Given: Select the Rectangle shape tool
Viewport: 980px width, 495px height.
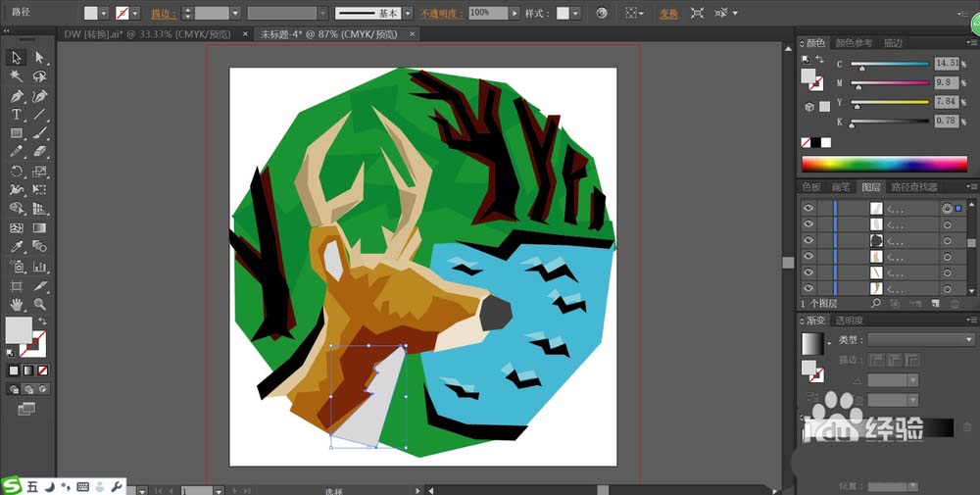Looking at the screenshot, I should point(17,133).
